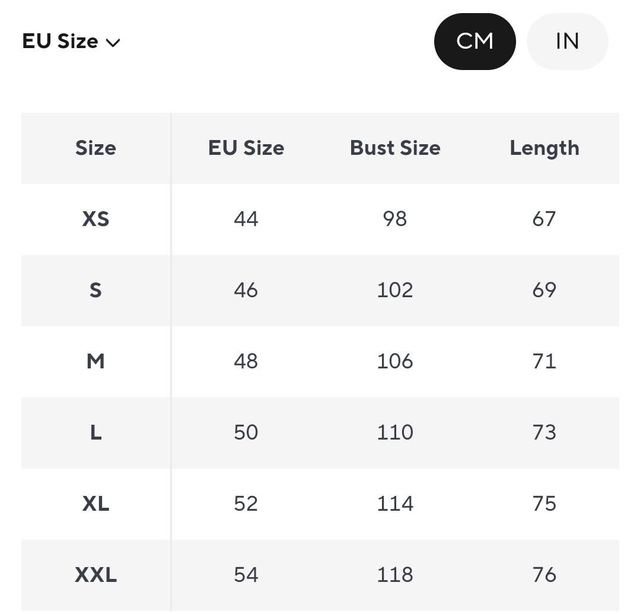Viewport: 640px width, 614px height.
Task: Select the XL size row label
Action: [x=95, y=503]
